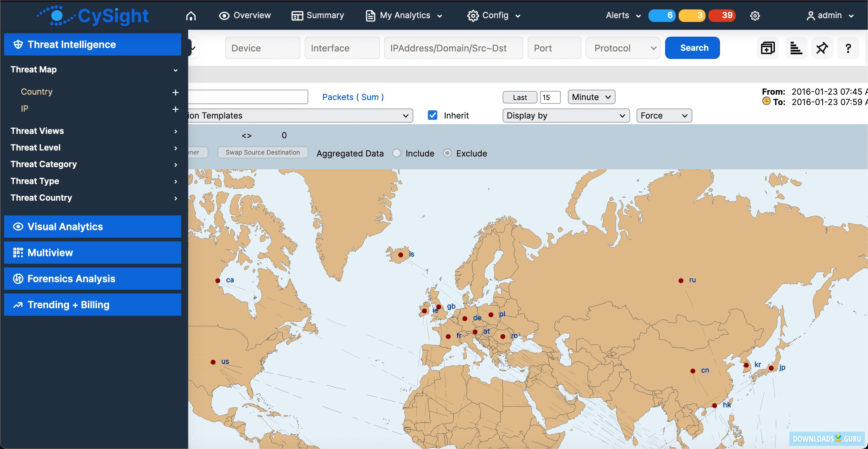
Task: Click the Swap Source Destination button
Action: pos(262,152)
